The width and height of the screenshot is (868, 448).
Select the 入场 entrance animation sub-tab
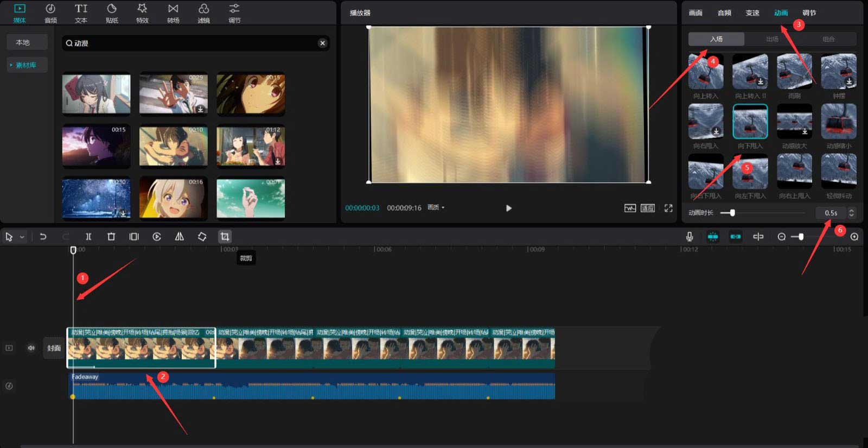[x=716, y=39]
